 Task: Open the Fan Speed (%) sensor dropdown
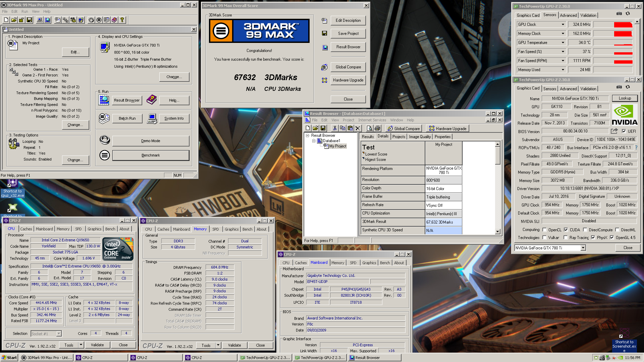click(x=563, y=52)
